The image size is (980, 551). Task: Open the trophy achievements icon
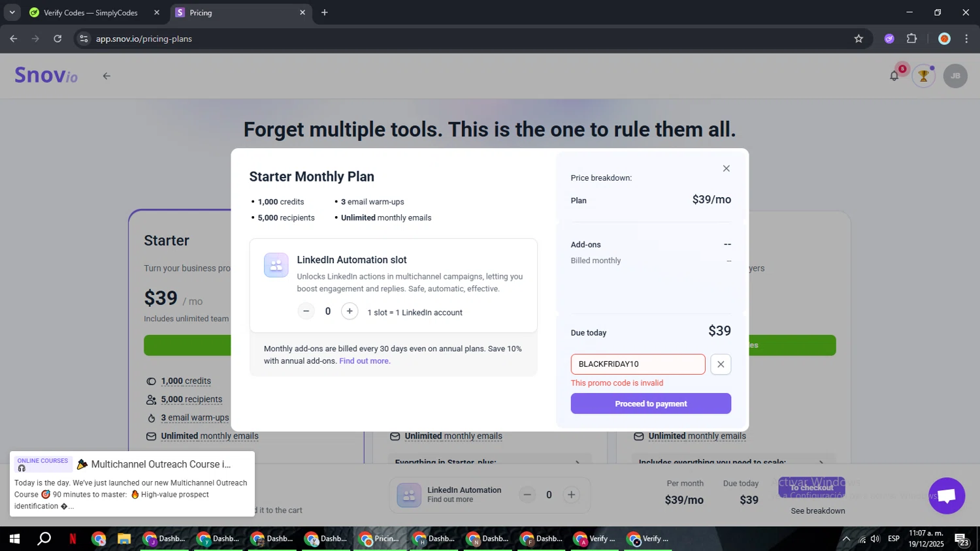point(923,76)
